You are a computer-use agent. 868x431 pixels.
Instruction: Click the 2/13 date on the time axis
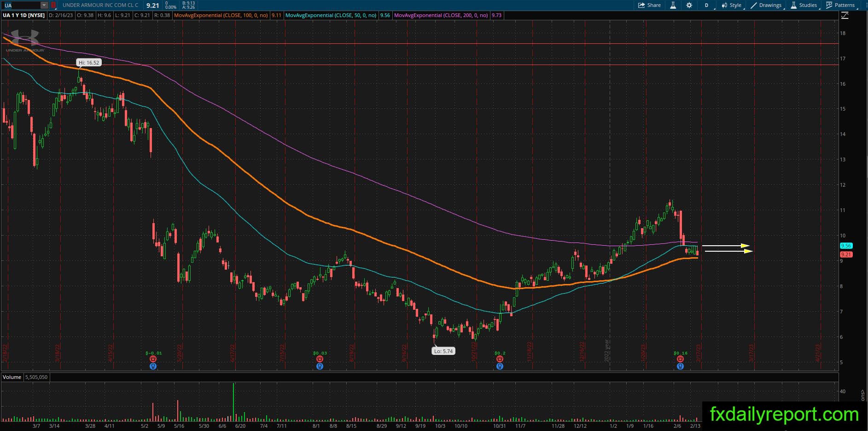(x=695, y=426)
